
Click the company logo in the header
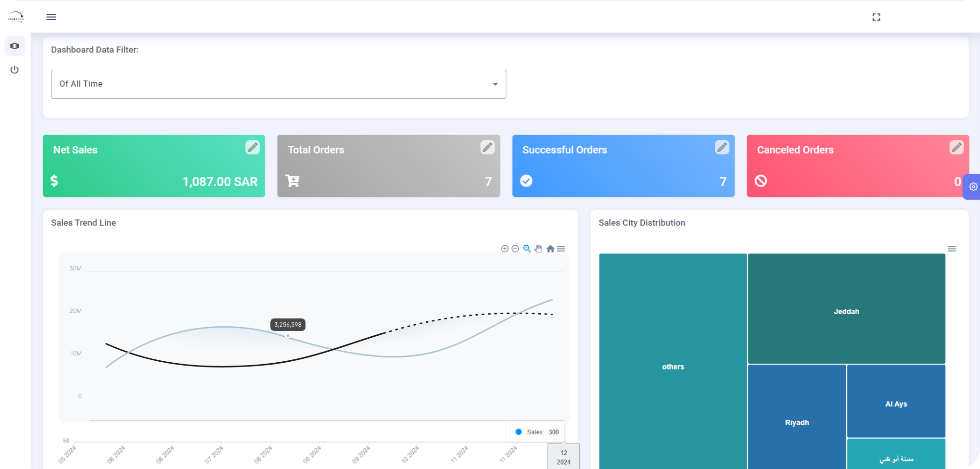[16, 17]
